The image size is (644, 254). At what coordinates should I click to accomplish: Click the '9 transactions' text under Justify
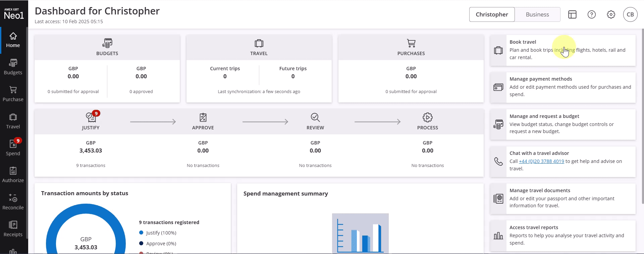tap(91, 165)
